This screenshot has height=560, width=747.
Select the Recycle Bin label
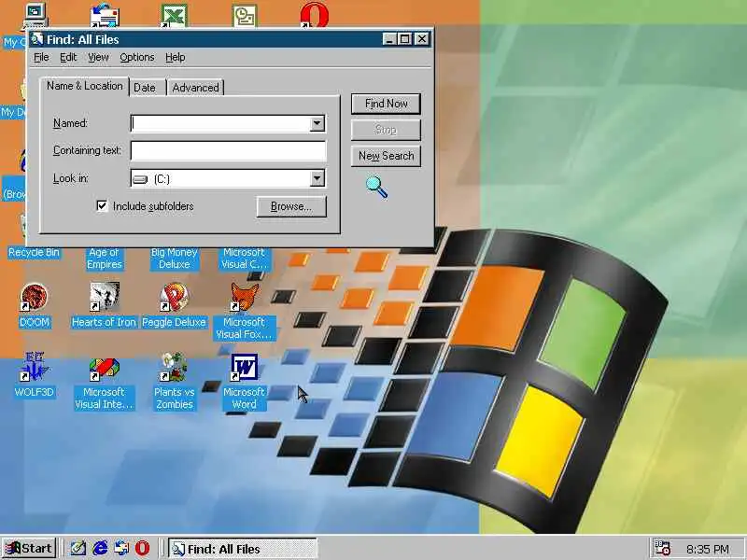[34, 252]
